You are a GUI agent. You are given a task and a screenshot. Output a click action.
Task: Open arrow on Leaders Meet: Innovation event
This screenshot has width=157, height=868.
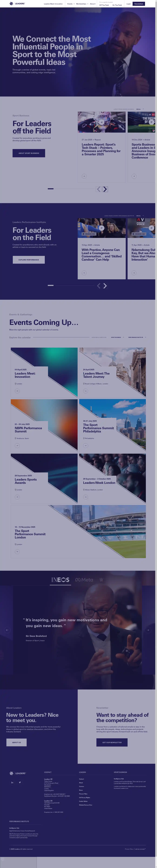(x=17, y=391)
